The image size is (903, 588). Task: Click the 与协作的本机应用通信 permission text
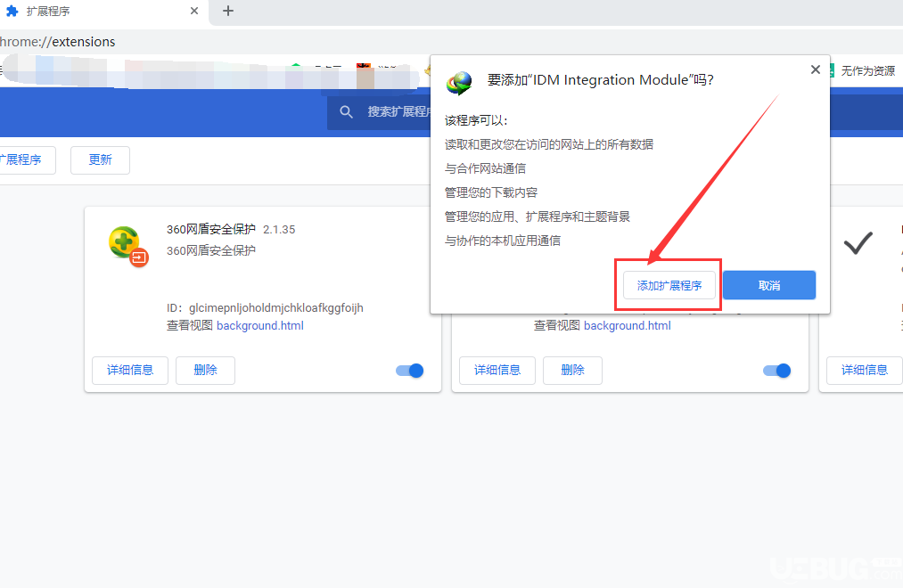click(502, 241)
